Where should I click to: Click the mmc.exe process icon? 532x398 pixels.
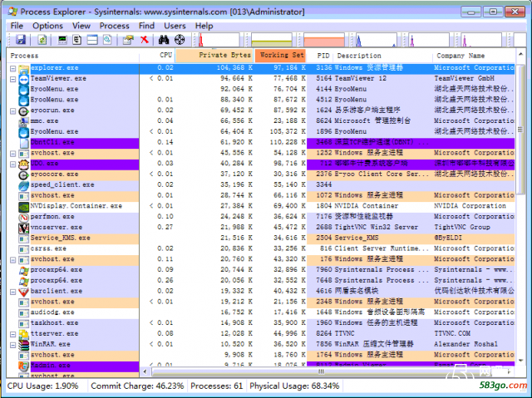coord(24,121)
